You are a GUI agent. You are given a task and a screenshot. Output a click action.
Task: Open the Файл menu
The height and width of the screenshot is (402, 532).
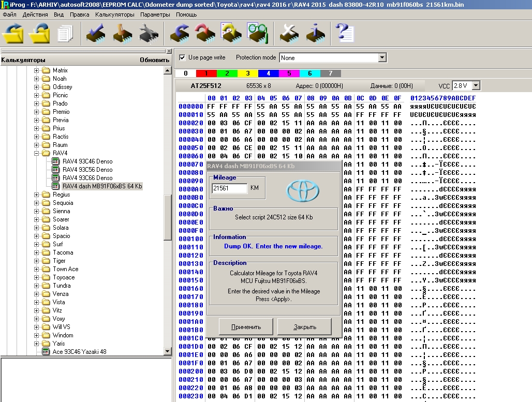tap(9, 14)
